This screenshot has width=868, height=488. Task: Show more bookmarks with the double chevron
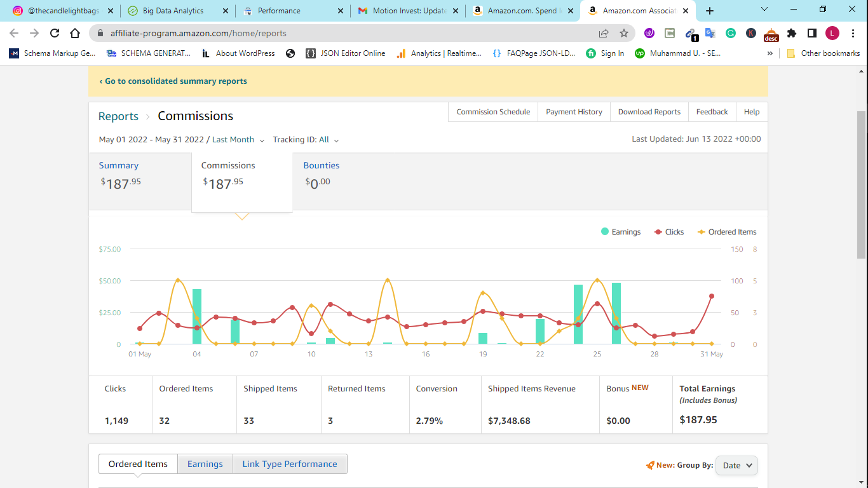pos(770,53)
